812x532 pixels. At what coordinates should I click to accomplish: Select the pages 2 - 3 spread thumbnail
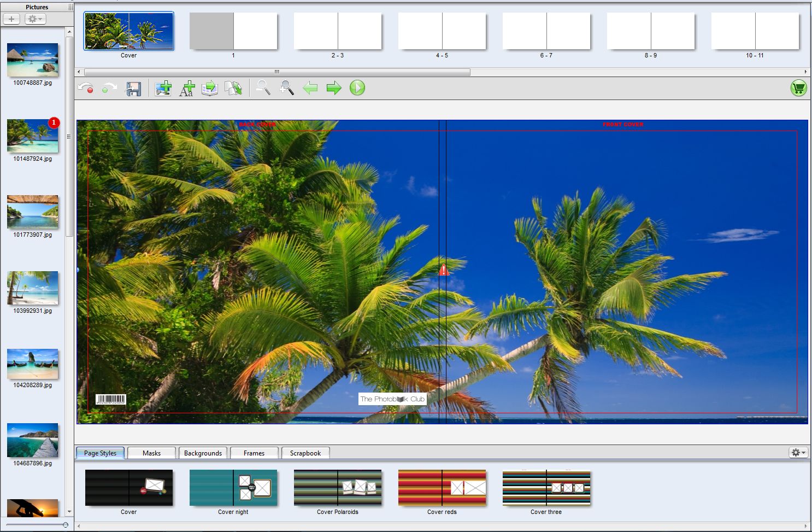[338, 31]
